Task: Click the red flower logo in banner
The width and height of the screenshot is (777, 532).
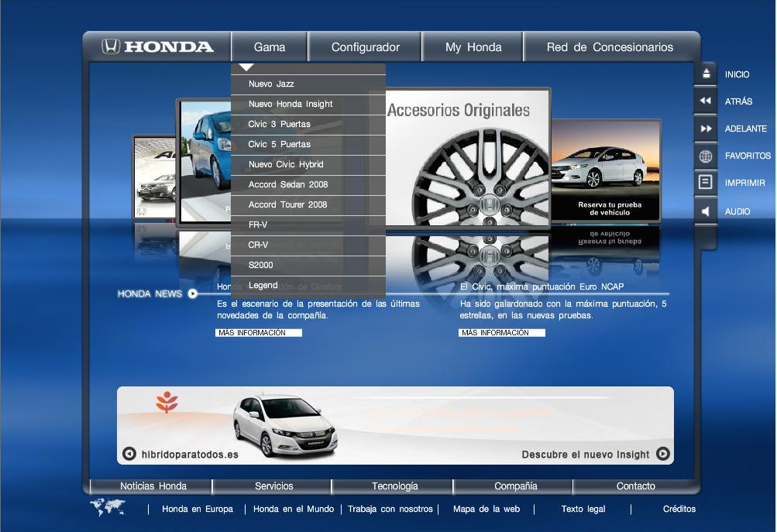Action: pyautogui.click(x=167, y=402)
